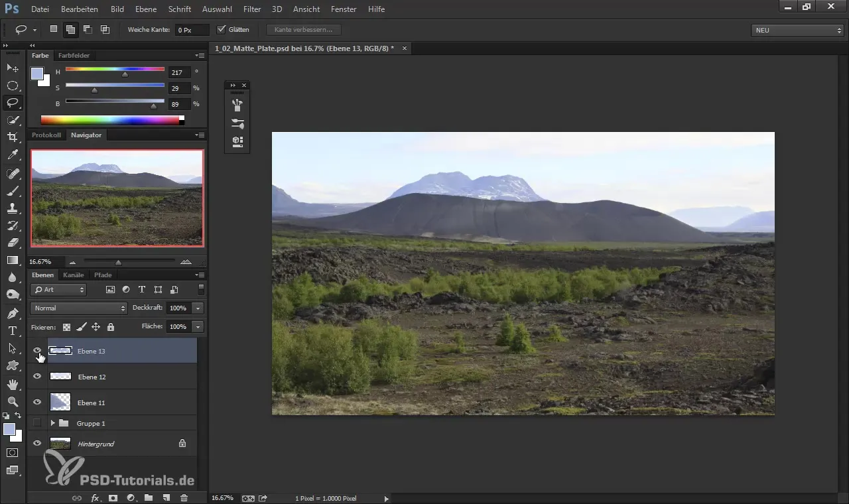Viewport: 849px width, 504px height.
Task: Click the Kante verbessern button
Action: [304, 30]
